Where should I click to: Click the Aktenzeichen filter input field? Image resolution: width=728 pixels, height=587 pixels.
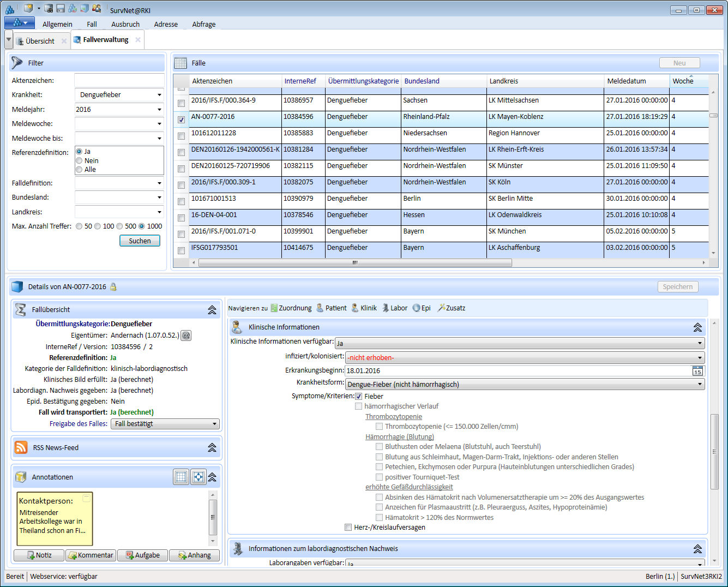coord(119,81)
